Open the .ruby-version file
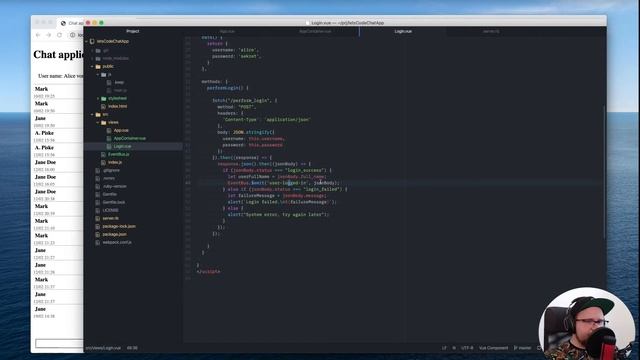This screenshot has height=360, width=640. [x=114, y=186]
